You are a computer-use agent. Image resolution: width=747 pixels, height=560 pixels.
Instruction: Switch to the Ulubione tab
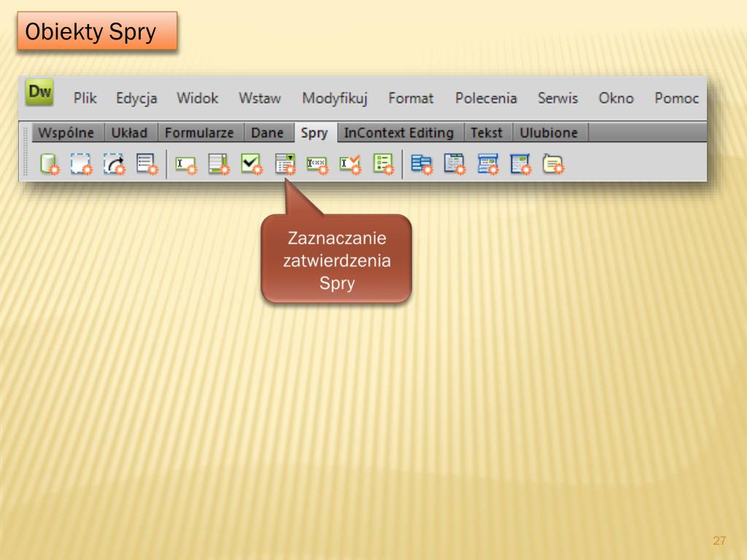point(550,133)
